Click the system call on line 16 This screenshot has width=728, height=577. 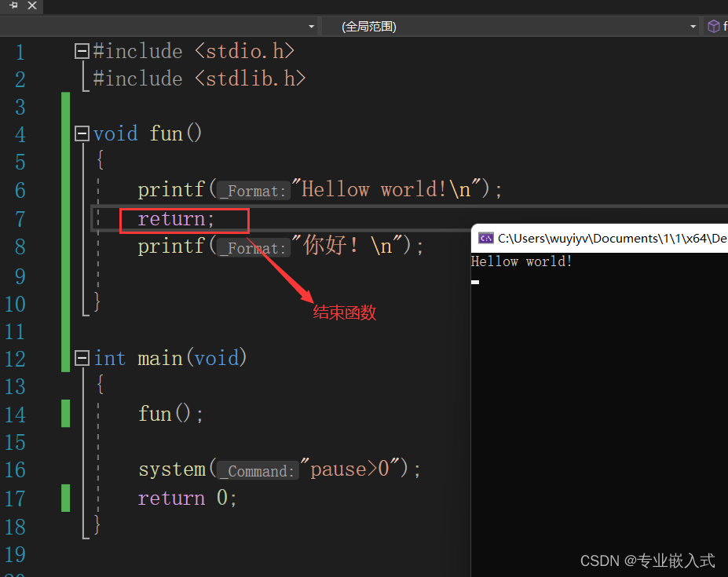click(280, 469)
